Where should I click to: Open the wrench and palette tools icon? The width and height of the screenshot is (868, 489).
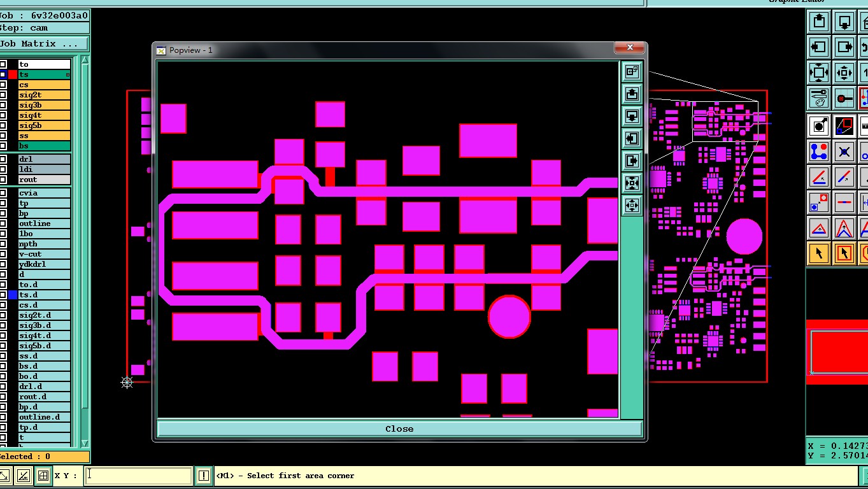[x=819, y=98]
